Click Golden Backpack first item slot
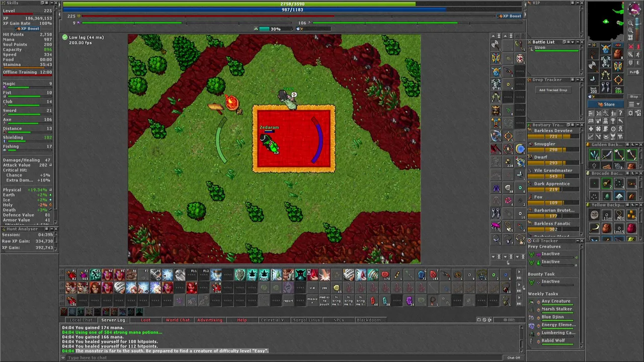The height and width of the screenshot is (362, 644). pos(594,155)
